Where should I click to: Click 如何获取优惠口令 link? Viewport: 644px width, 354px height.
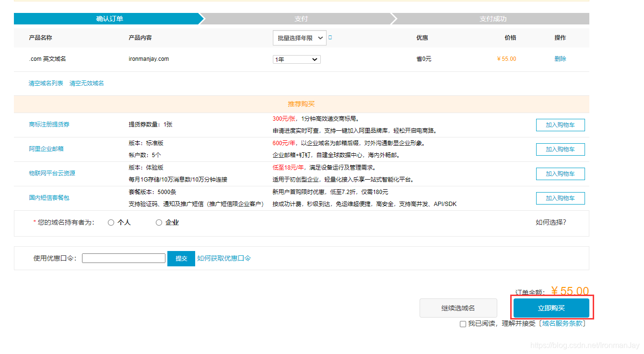coord(224,258)
